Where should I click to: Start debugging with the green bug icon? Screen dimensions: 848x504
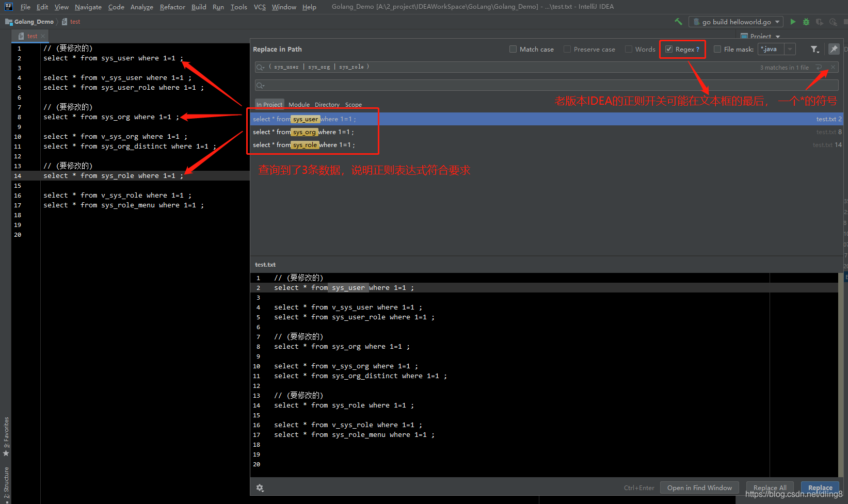tap(806, 22)
